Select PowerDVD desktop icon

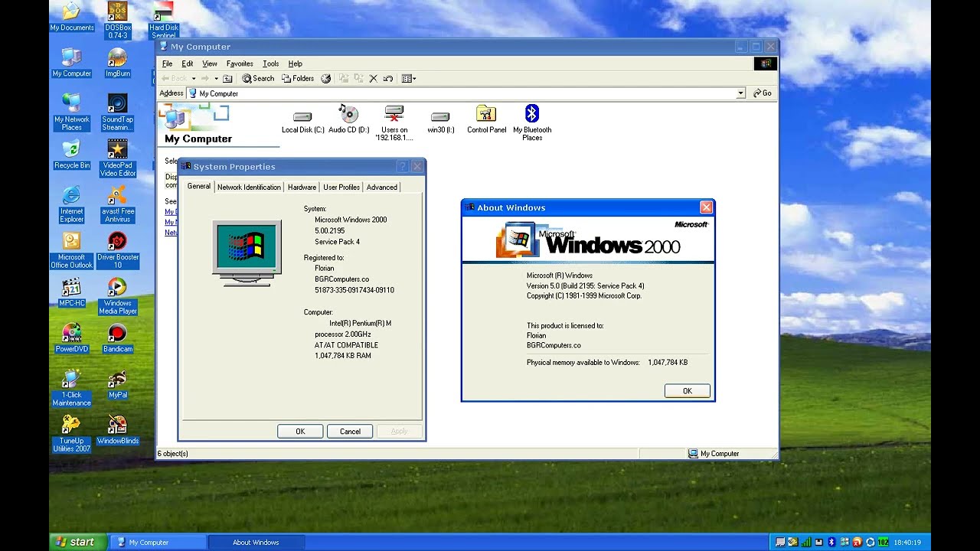(x=71, y=338)
